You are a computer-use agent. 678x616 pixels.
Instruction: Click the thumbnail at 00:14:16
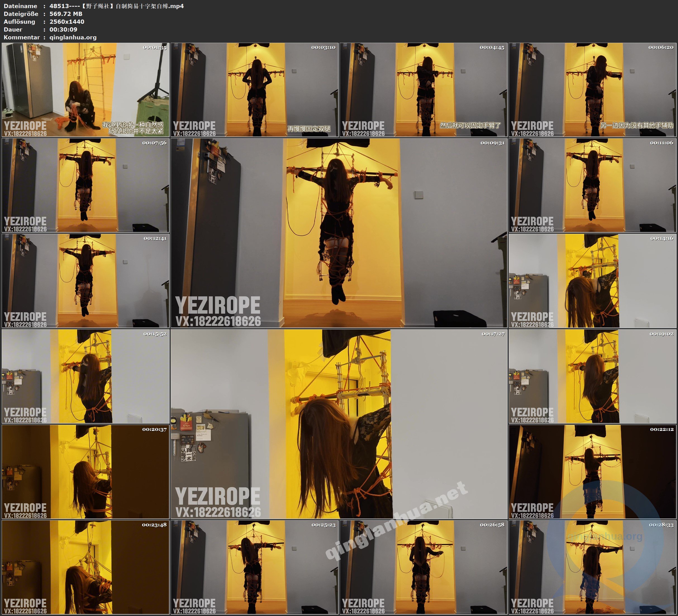(592, 280)
